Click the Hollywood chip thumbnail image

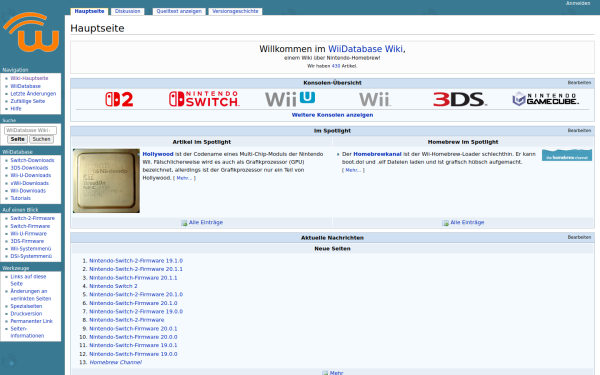point(106,181)
